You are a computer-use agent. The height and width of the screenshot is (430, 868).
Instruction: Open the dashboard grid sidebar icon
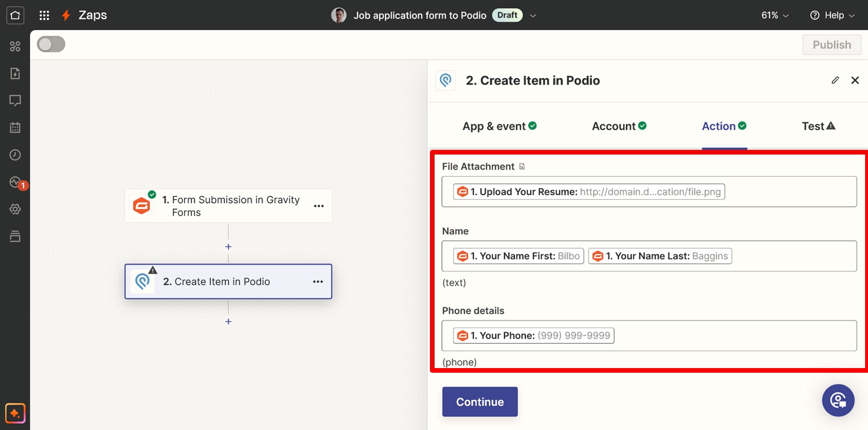pos(15,46)
